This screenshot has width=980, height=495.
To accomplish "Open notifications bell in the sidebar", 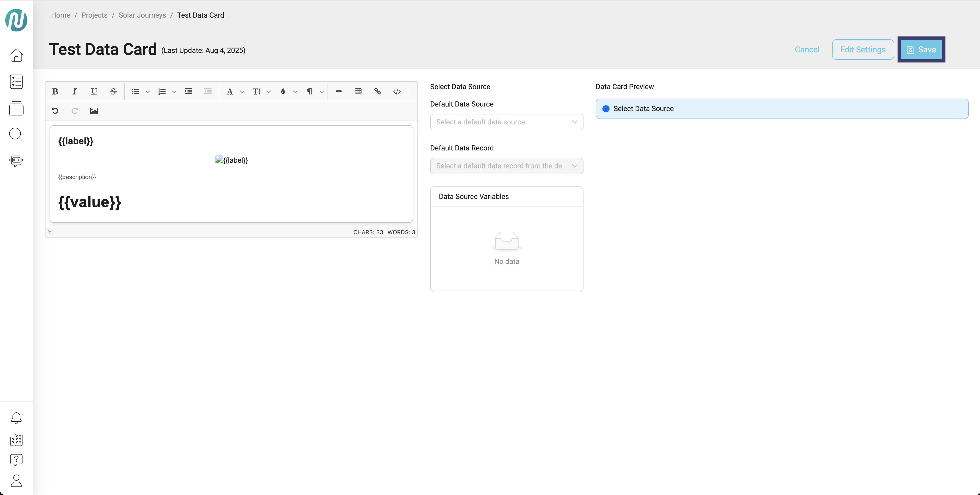I will pos(16,418).
